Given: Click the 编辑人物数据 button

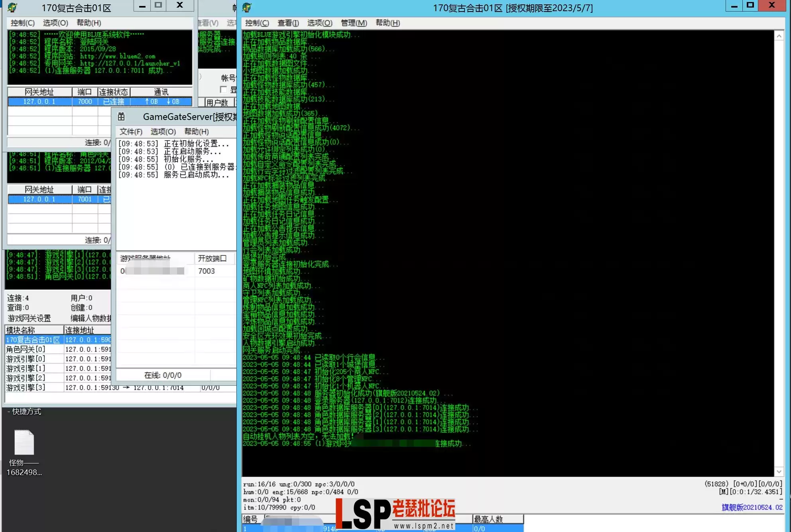Looking at the screenshot, I should (x=91, y=318).
